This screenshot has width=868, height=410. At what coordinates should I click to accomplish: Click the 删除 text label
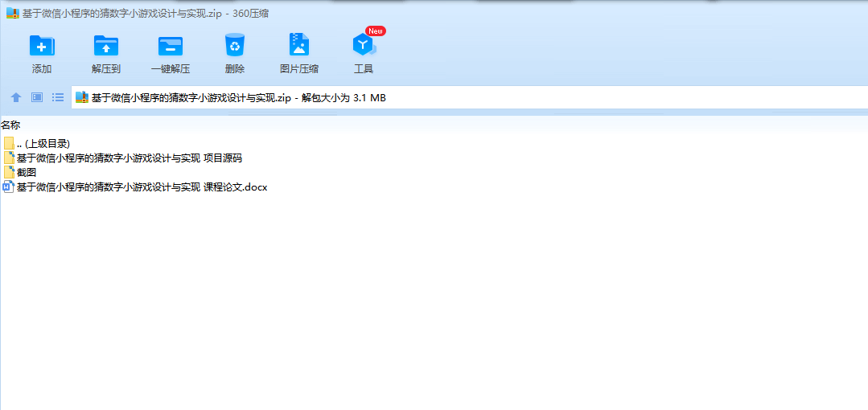[x=235, y=69]
